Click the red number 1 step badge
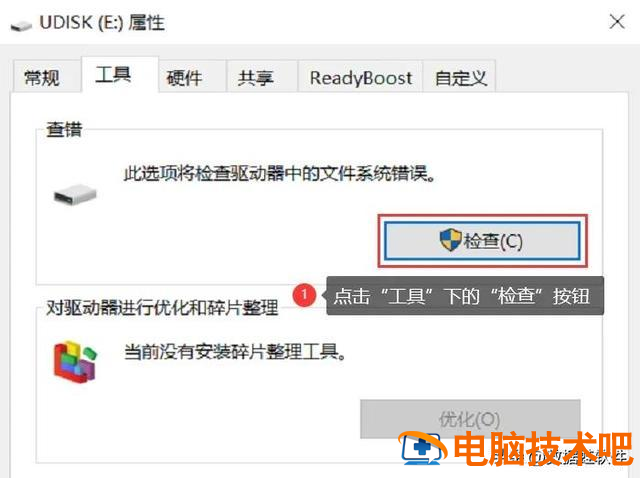The width and height of the screenshot is (640, 478). point(304,295)
